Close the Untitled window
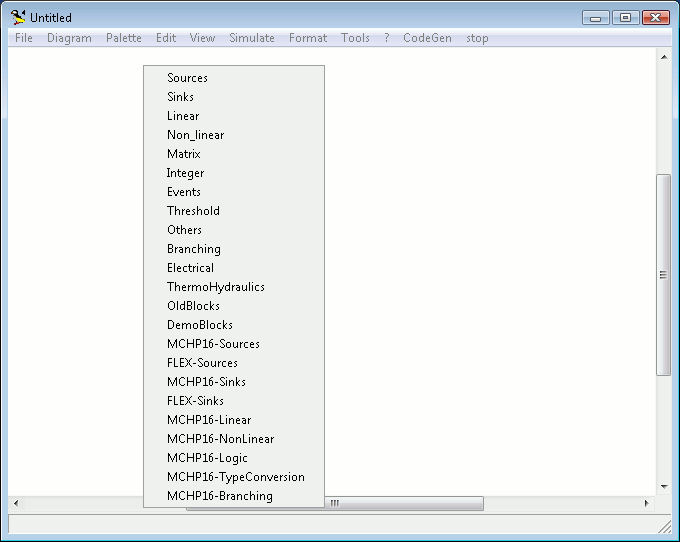680x542 pixels. 656,18
